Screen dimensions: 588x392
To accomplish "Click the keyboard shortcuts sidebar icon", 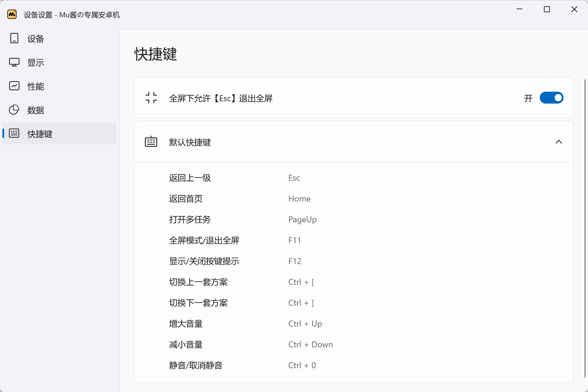I will point(14,133).
